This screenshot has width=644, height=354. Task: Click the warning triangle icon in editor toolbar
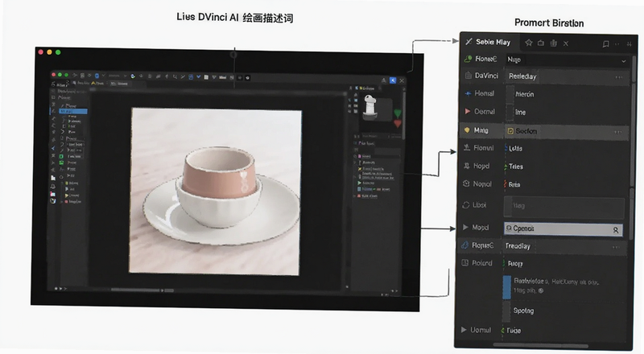point(384,80)
